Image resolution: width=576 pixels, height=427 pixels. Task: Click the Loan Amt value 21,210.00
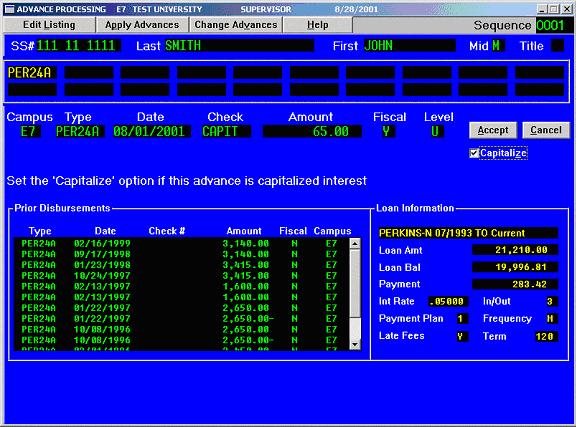515,250
